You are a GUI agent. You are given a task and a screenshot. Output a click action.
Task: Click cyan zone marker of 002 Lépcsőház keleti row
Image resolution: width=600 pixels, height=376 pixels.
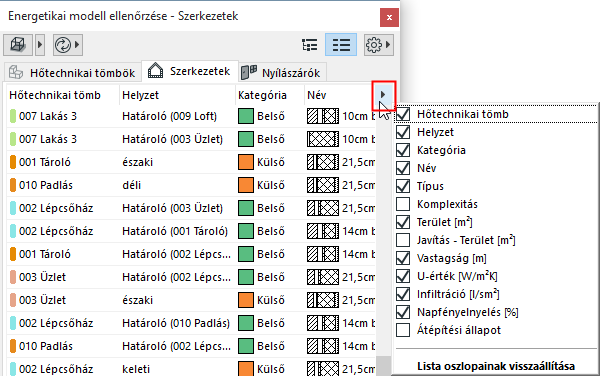coord(13,369)
